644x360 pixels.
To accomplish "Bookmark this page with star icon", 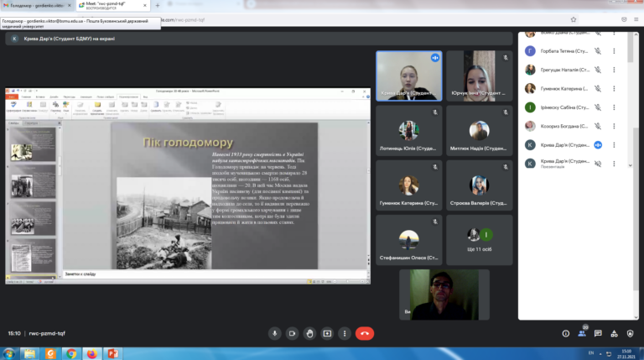I will coord(574,19).
